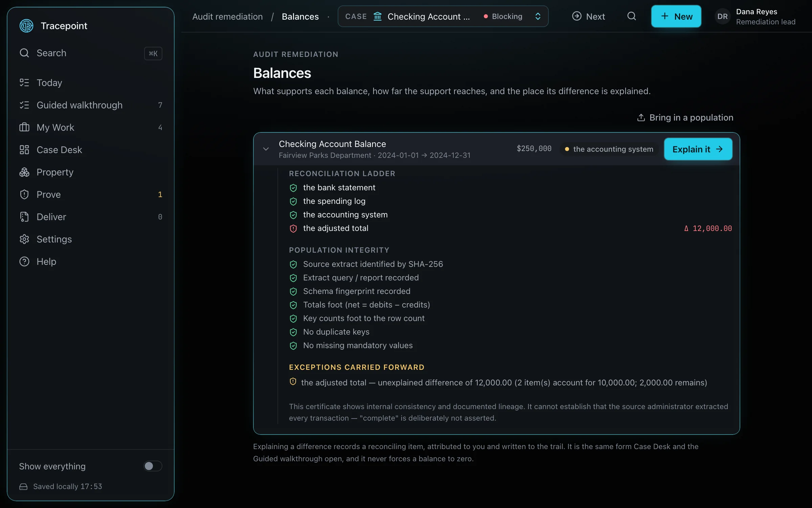Click the Saved locally disk icon
The width and height of the screenshot is (812, 508).
click(x=23, y=487)
